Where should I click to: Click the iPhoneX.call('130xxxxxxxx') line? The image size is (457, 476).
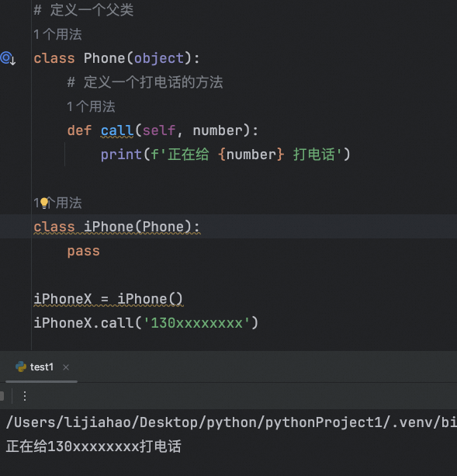[146, 323]
